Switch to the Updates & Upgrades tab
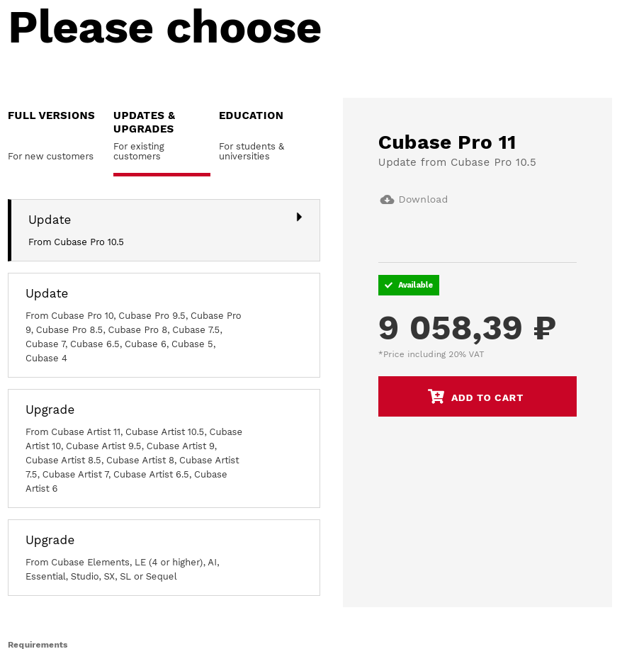This screenshot has height=649, width=644. (145, 122)
